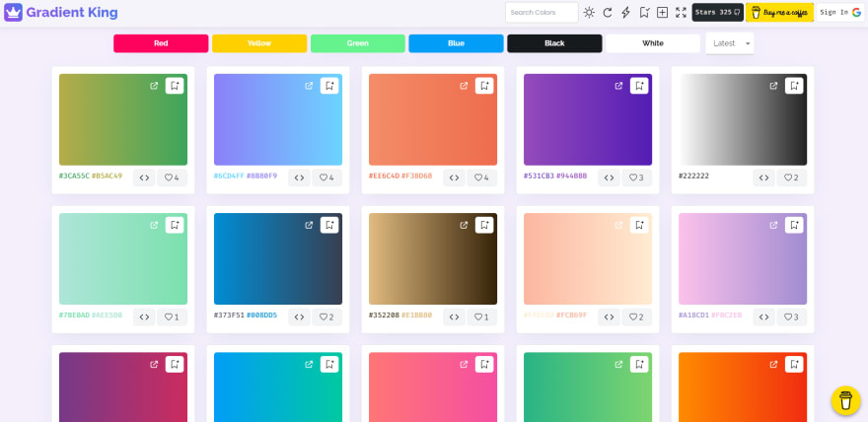Image resolution: width=868 pixels, height=422 pixels.
Task: Show code for #EE6C4D gradient
Action: [454, 177]
